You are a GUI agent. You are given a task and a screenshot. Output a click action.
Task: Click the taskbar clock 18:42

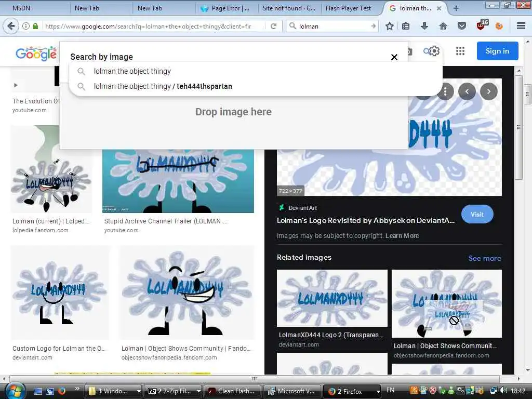tap(518, 391)
